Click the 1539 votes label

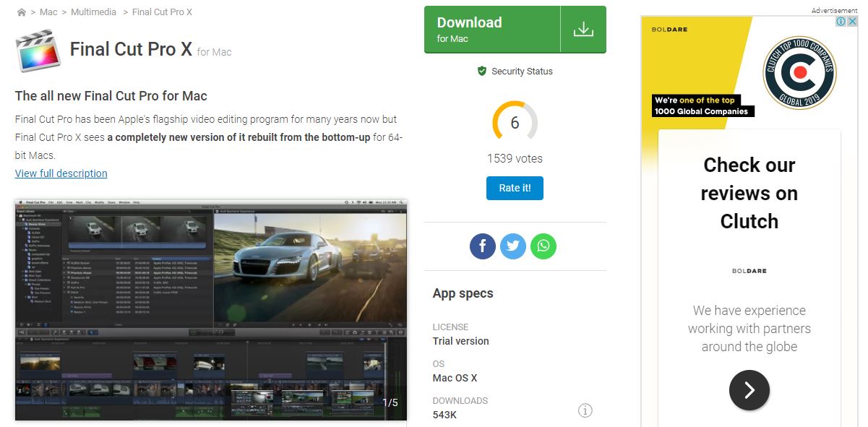(x=514, y=158)
